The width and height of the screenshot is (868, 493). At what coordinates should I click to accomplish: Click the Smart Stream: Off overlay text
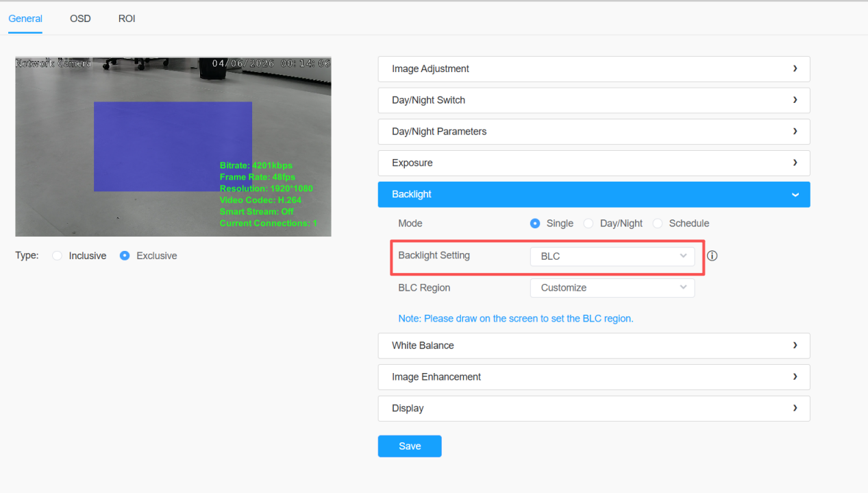[x=257, y=212]
